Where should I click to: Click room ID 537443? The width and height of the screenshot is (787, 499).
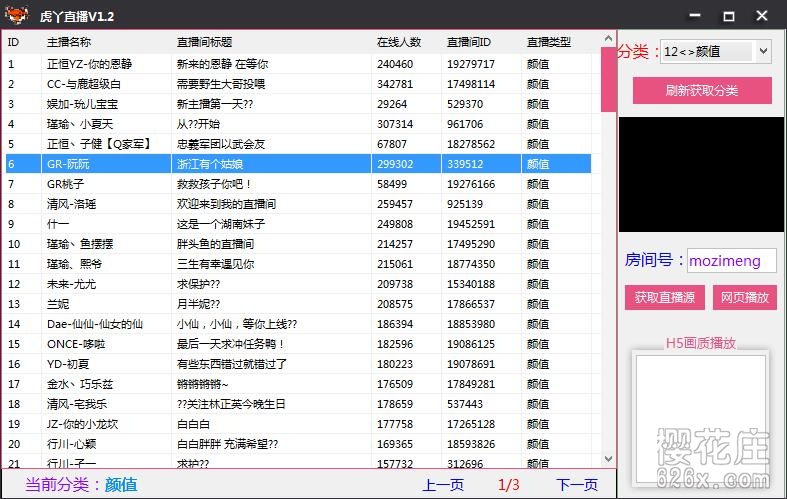[x=465, y=404]
